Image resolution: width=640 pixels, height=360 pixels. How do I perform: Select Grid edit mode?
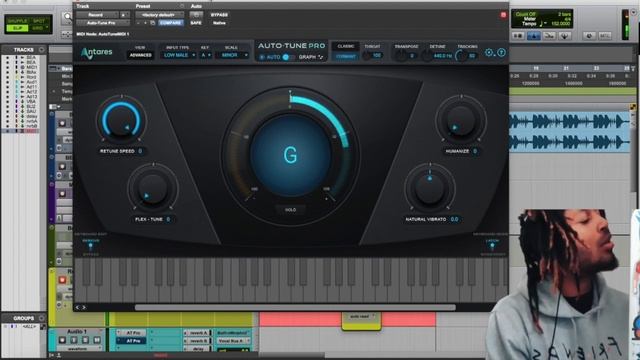point(38,28)
